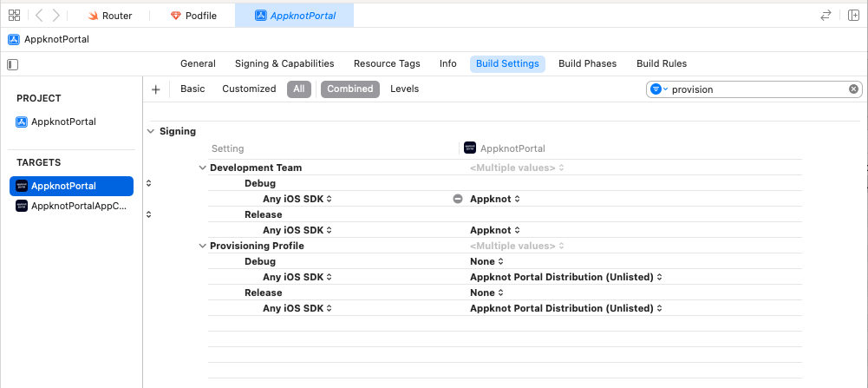Collapse the Provisioning Profile setting
This screenshot has width=868, height=388.
[x=203, y=247]
